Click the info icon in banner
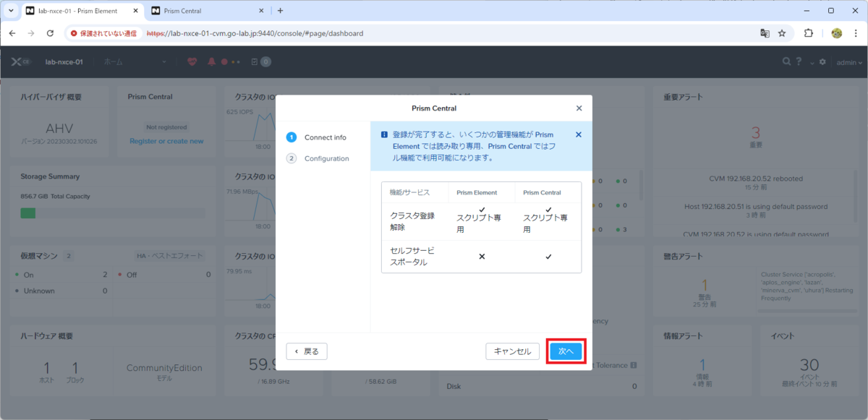This screenshot has width=868, height=420. tap(384, 134)
